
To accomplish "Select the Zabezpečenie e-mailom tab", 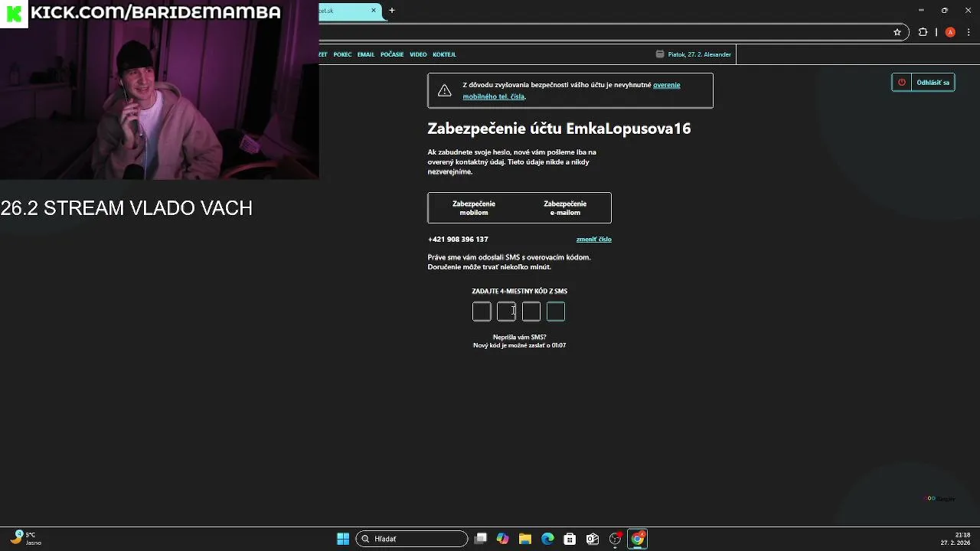I will (565, 208).
